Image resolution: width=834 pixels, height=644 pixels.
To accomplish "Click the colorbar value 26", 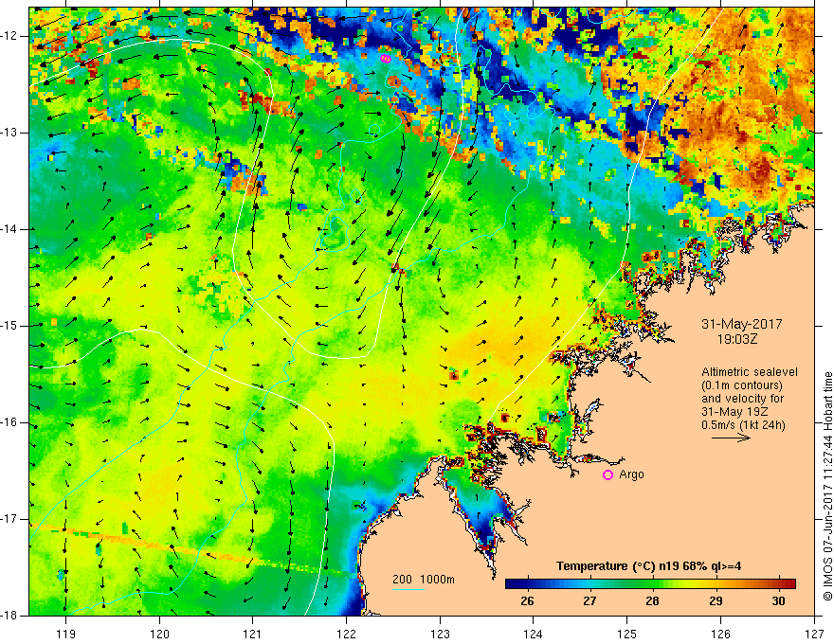I will pyautogui.click(x=527, y=601).
